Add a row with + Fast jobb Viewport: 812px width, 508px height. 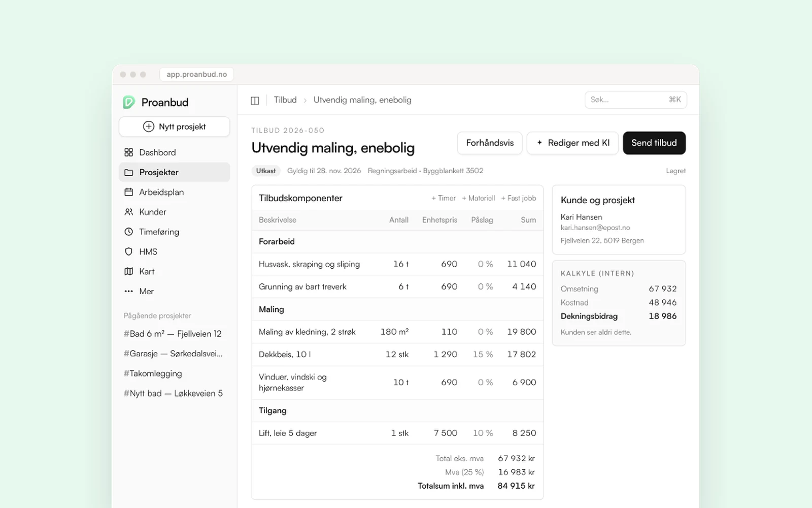coord(518,198)
